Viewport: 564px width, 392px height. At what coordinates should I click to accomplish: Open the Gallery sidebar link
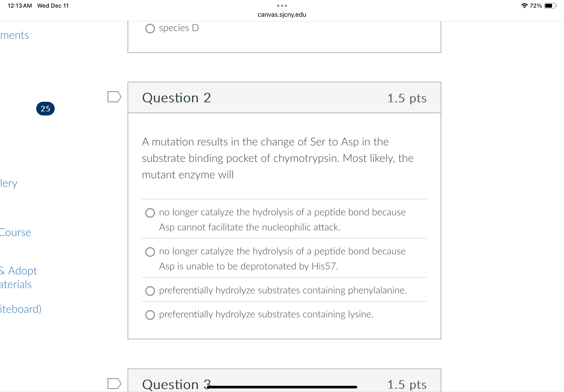coord(9,183)
